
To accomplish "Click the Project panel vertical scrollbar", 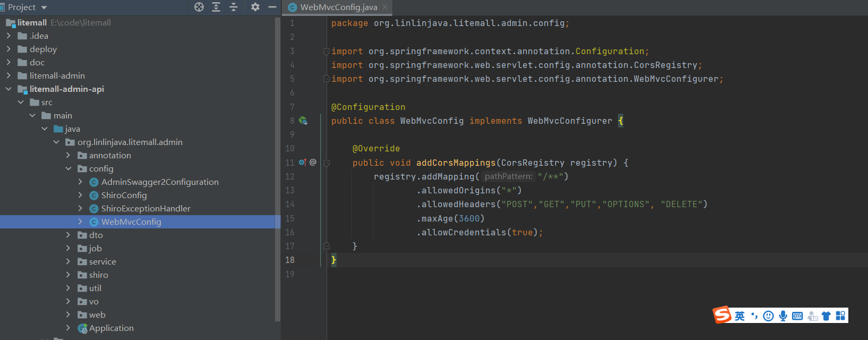I will click(x=277, y=170).
